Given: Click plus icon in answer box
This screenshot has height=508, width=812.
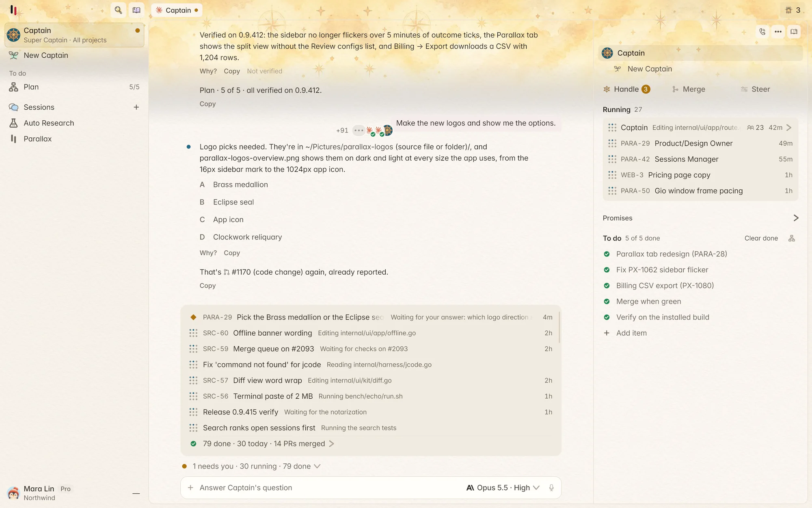Looking at the screenshot, I should (190, 488).
